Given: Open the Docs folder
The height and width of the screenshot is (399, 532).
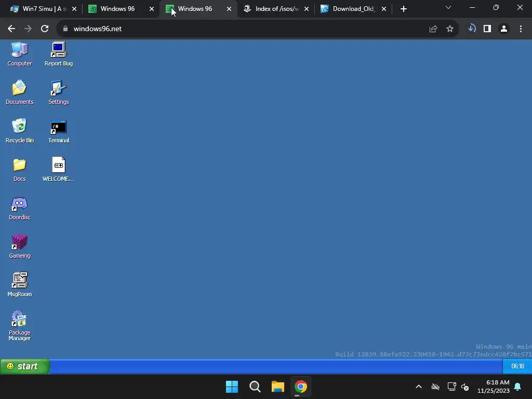Looking at the screenshot, I should (x=19, y=169).
